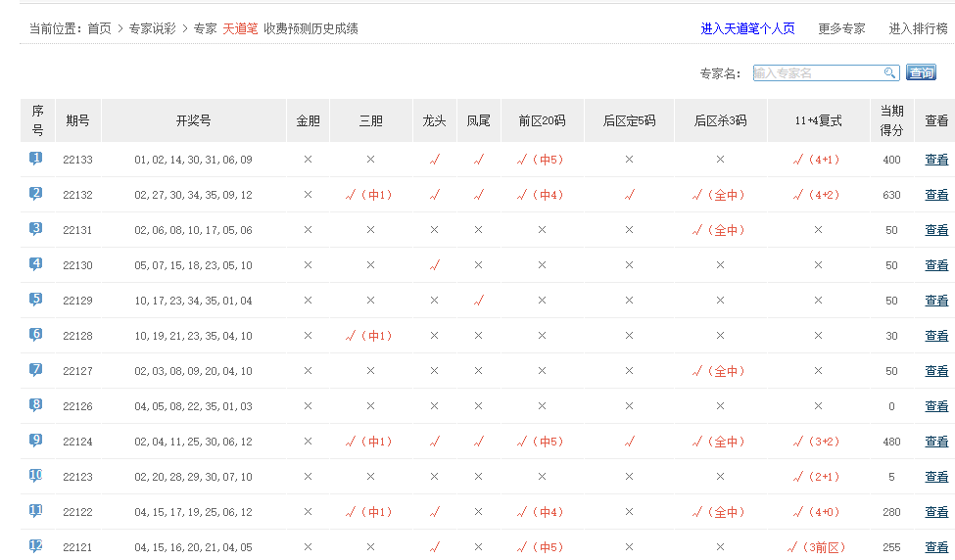Click the number 1 rank badge icon
Image resolution: width=955 pixels, height=560 pixels.
coord(36,159)
